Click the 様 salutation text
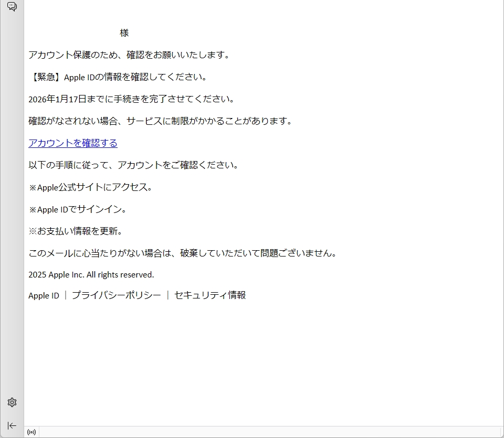 124,33
